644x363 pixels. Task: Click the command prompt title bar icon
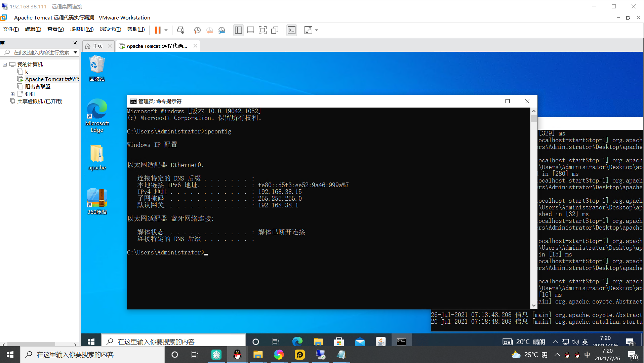point(133,102)
